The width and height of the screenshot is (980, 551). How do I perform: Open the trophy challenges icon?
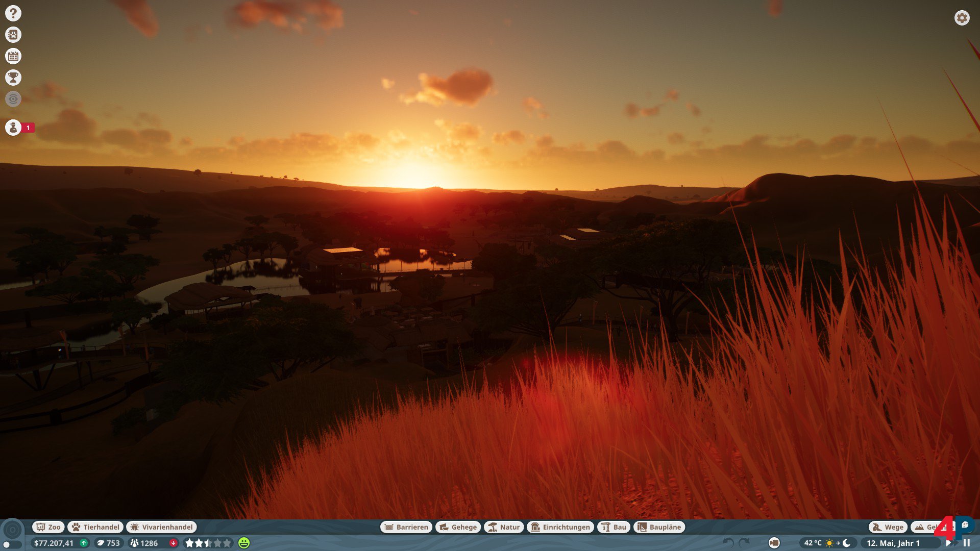point(13,78)
